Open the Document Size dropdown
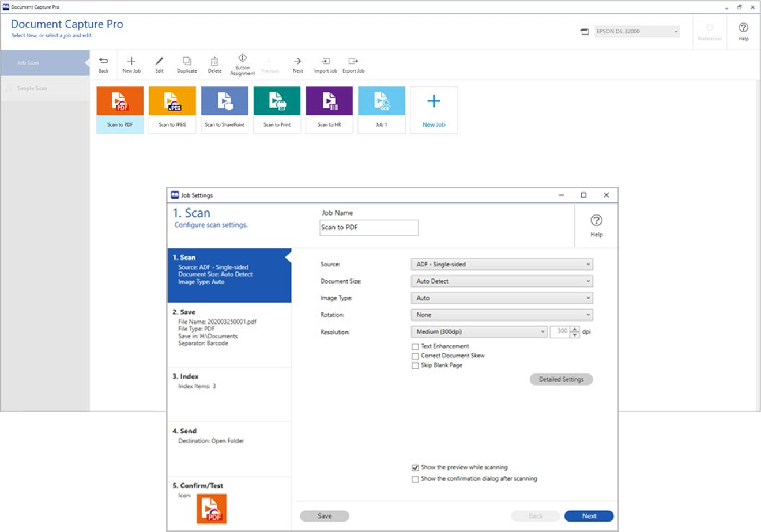Image resolution: width=761 pixels, height=532 pixels. pyautogui.click(x=502, y=281)
